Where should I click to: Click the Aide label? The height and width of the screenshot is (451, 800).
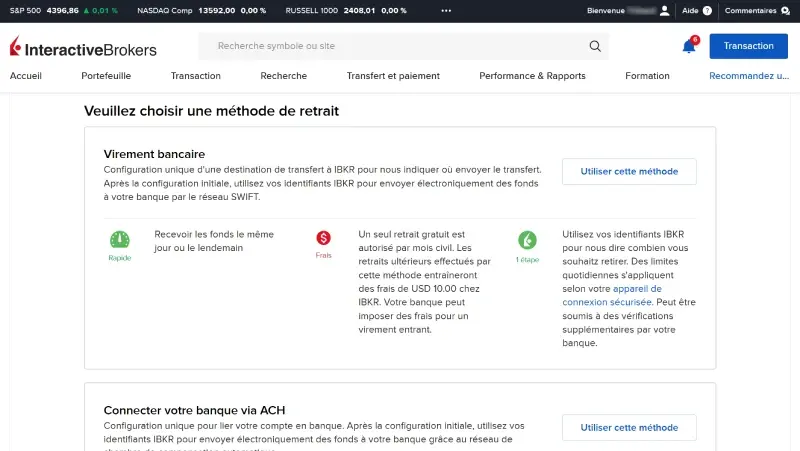(690, 11)
